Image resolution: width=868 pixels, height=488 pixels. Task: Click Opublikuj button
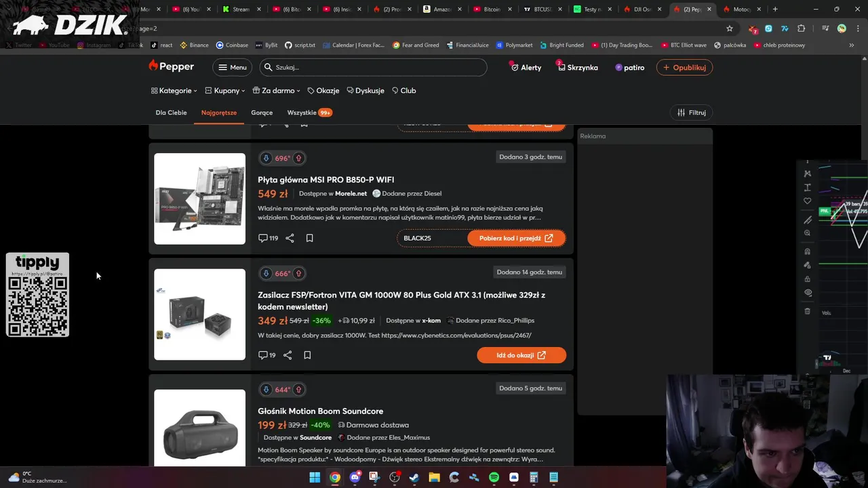(x=684, y=67)
